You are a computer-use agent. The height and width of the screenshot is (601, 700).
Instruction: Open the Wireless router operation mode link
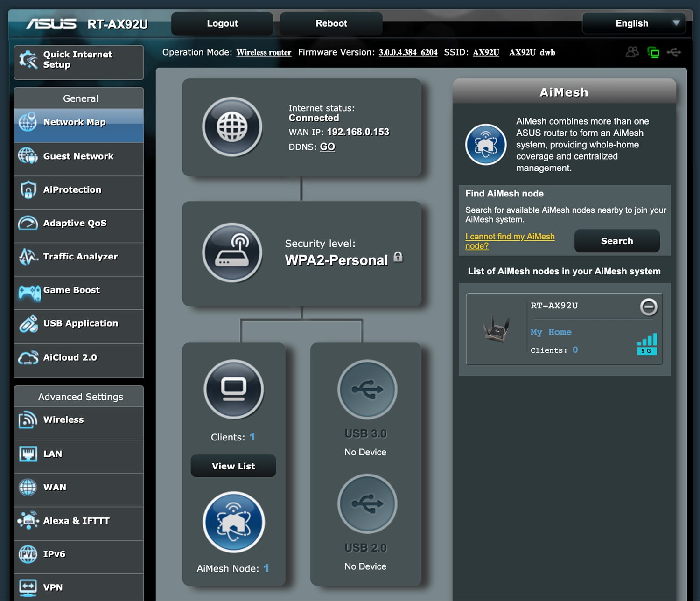pyautogui.click(x=264, y=52)
